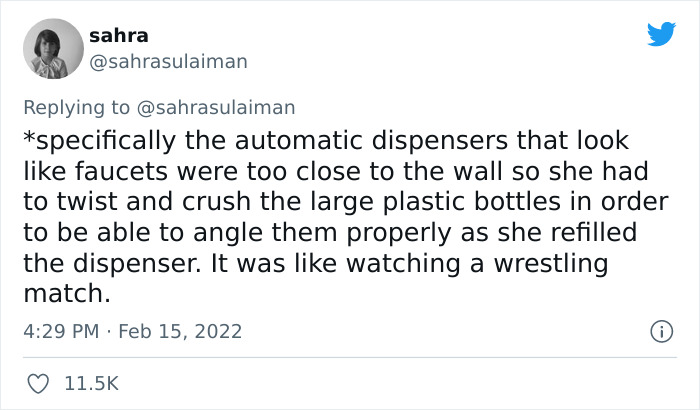This screenshot has width=700, height=410.
Task: Click the word "*specifically" starting the tweet
Action: pos(100,141)
